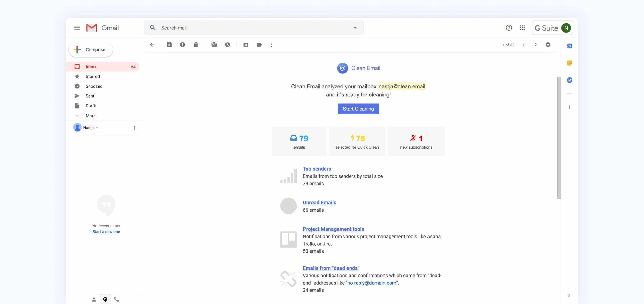
Task: Open Gmail settings
Action: coord(548,45)
